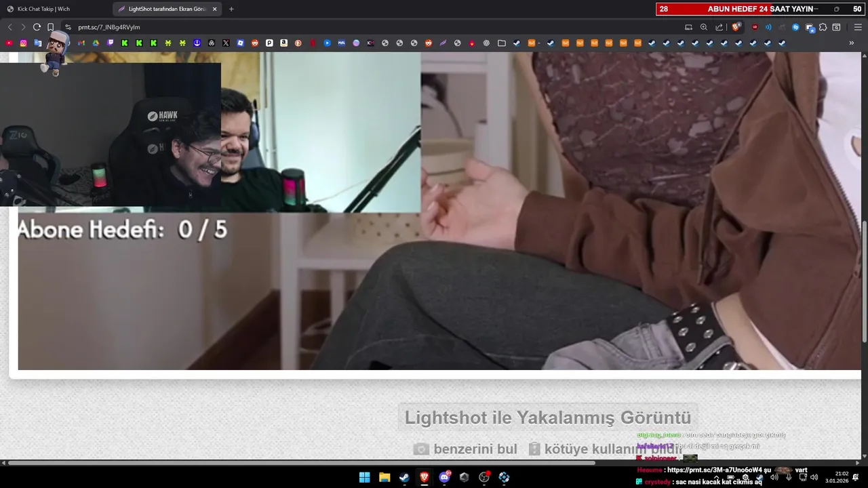The width and height of the screenshot is (868, 488).
Task: Open Amazon bookmark
Action: 283,43
